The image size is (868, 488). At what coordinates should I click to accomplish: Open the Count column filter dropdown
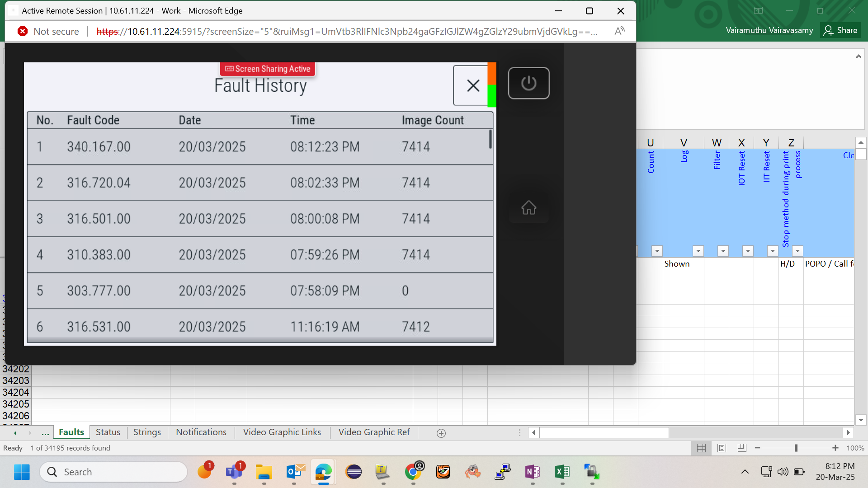[657, 251]
